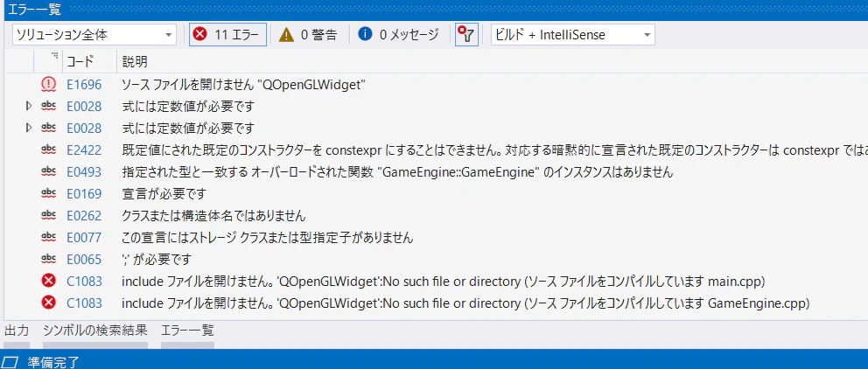Click the IntelliSense abc icon for E0262
Image resolution: width=868 pixels, height=369 pixels.
click(x=49, y=216)
